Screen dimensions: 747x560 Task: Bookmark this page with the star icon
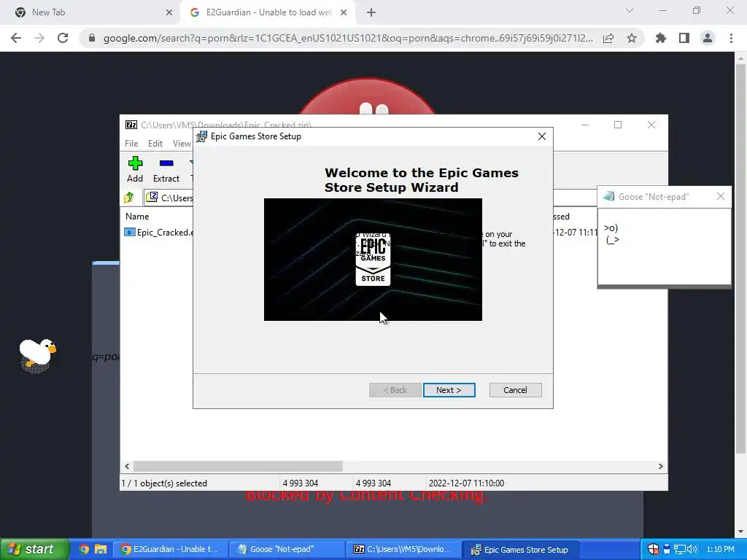click(x=632, y=38)
